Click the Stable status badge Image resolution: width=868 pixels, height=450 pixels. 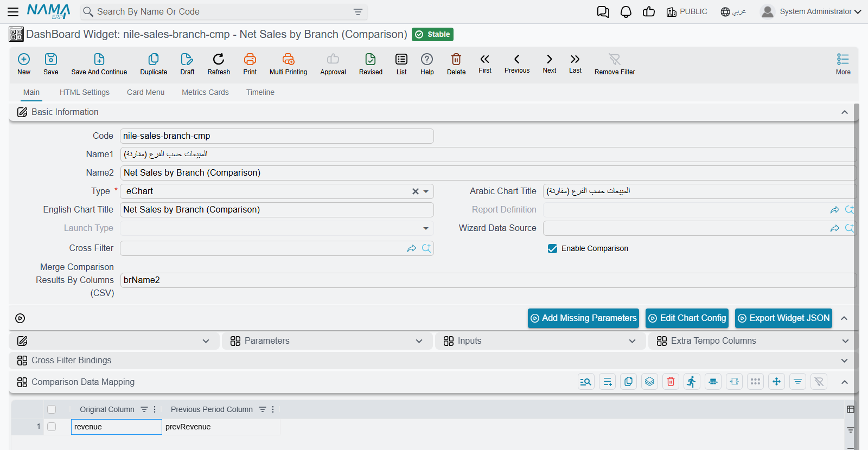[x=432, y=34]
